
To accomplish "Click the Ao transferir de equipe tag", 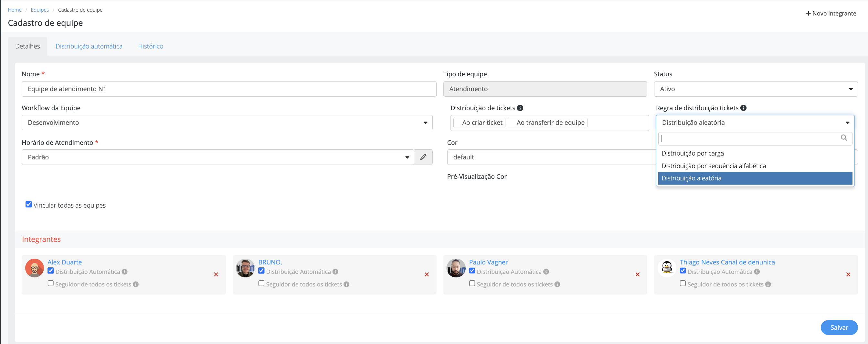I will (547, 123).
